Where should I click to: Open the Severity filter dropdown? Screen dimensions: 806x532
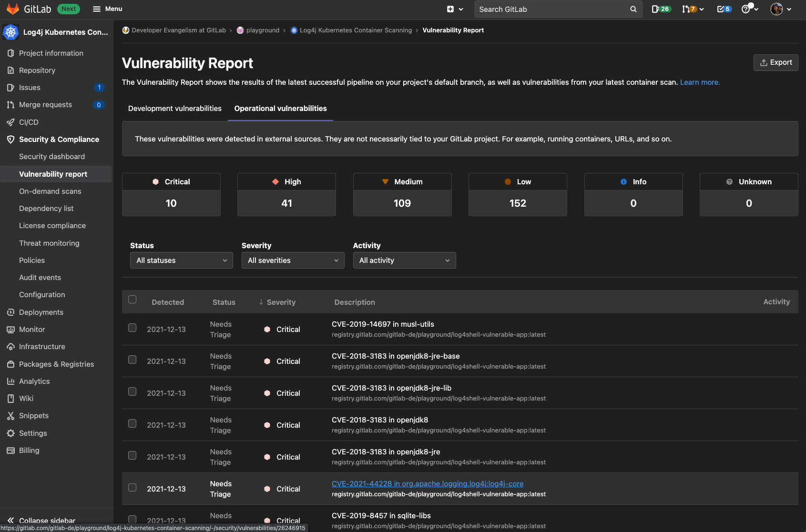point(293,260)
